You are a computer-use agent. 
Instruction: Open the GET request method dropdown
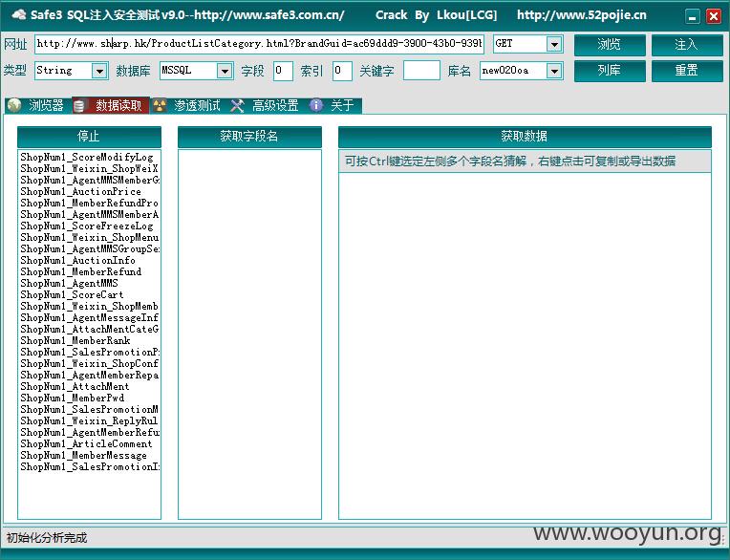(554, 44)
